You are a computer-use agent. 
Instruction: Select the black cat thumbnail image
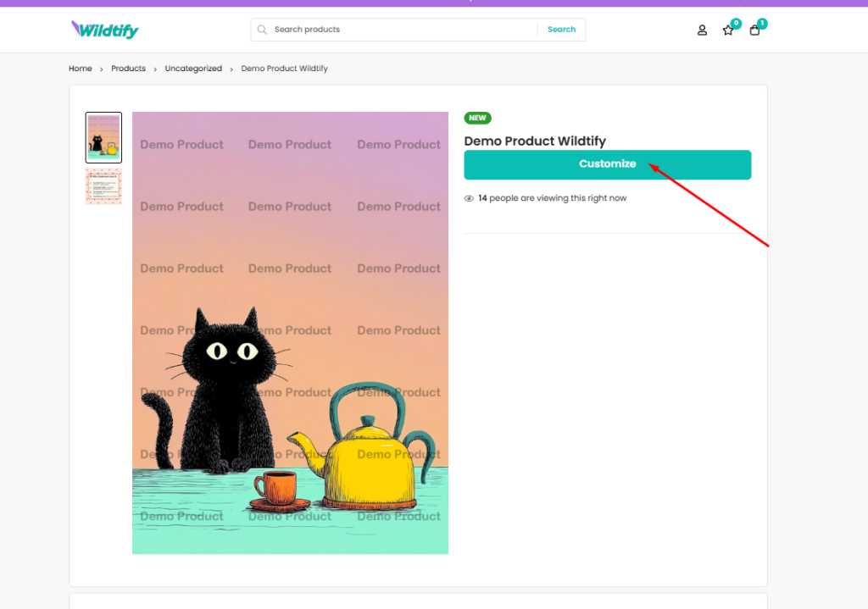pyautogui.click(x=103, y=137)
